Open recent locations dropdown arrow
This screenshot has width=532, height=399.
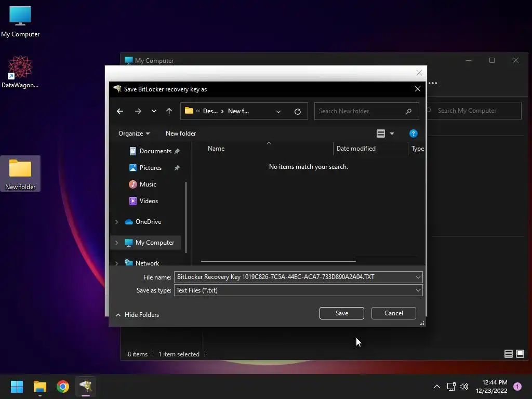(154, 111)
